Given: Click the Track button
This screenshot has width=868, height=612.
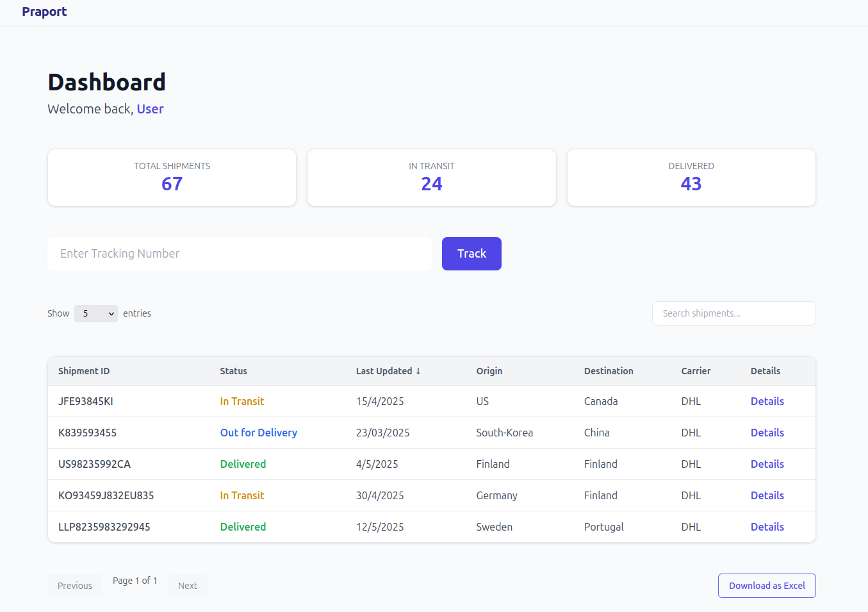Looking at the screenshot, I should click(471, 253).
